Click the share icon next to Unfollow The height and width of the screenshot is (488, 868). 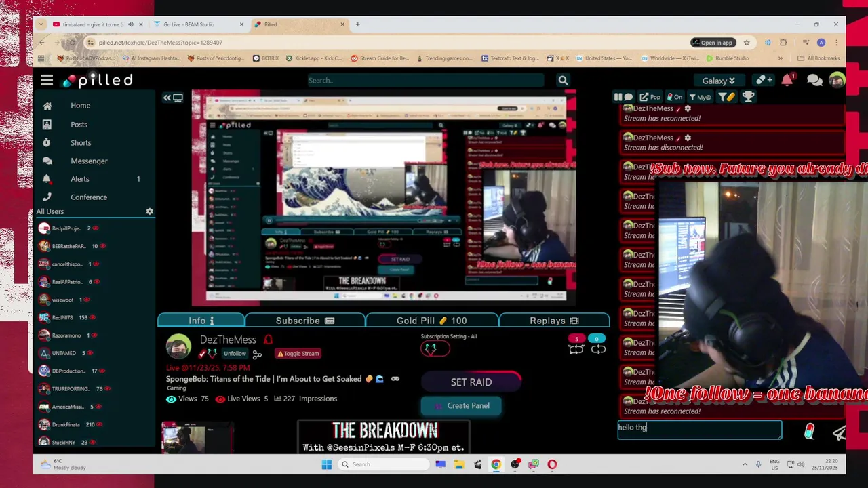[257, 354]
